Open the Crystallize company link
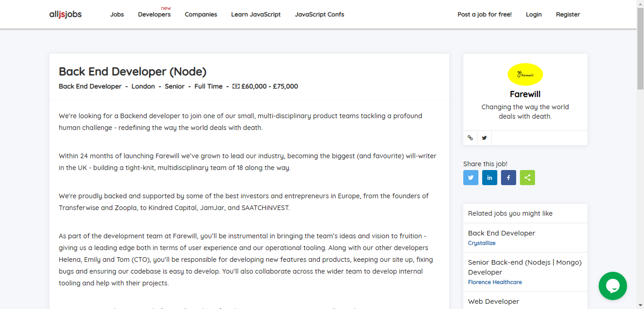644x309 pixels. tap(482, 243)
